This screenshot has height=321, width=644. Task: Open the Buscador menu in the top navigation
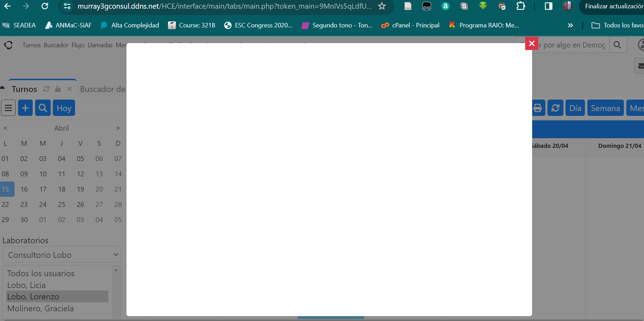click(56, 45)
